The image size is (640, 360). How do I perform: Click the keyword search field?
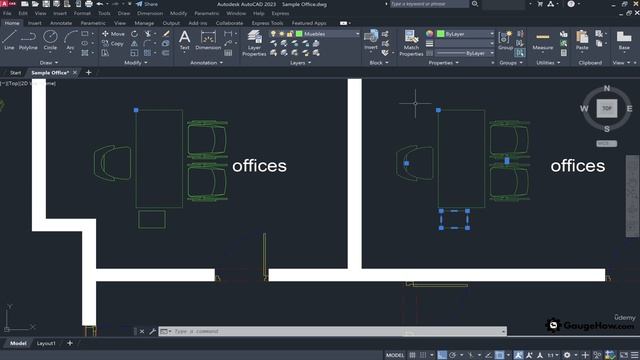(x=429, y=4)
